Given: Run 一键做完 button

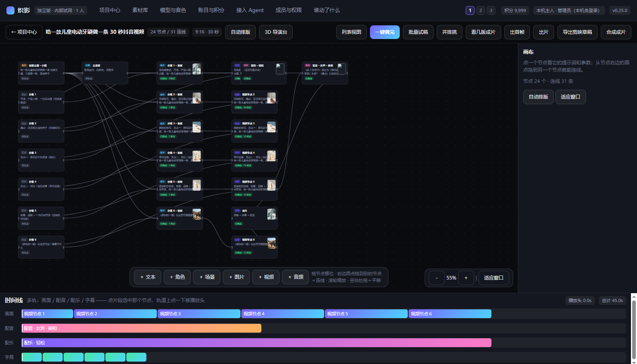Looking at the screenshot, I should tap(385, 32).
